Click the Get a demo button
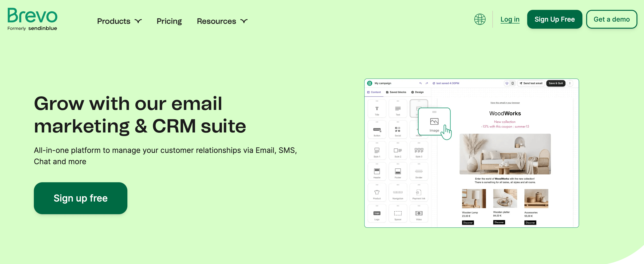 pos(611,19)
